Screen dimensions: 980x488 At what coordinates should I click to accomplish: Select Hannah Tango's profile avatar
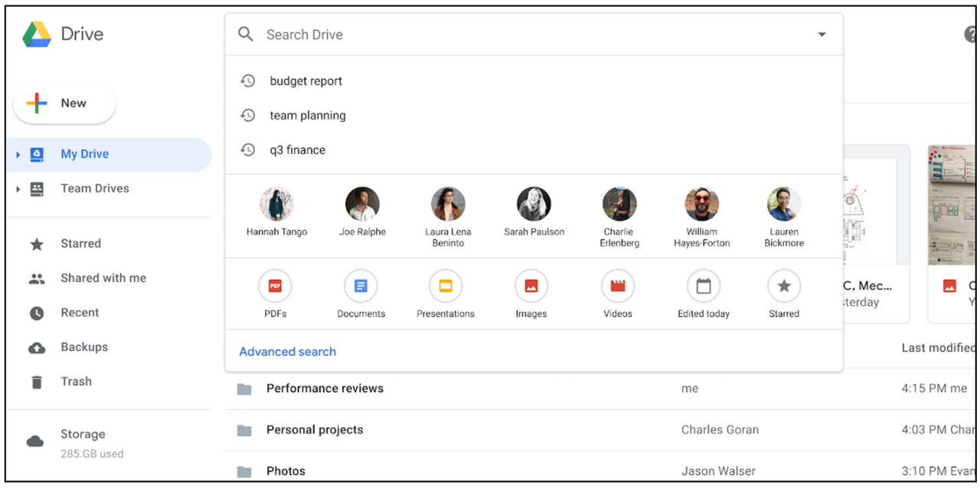point(276,204)
